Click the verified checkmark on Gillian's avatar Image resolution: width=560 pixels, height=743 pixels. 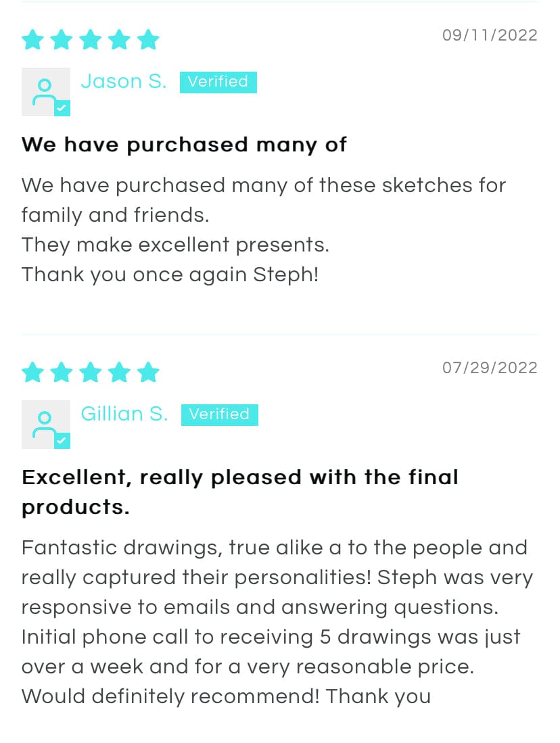[62, 441]
